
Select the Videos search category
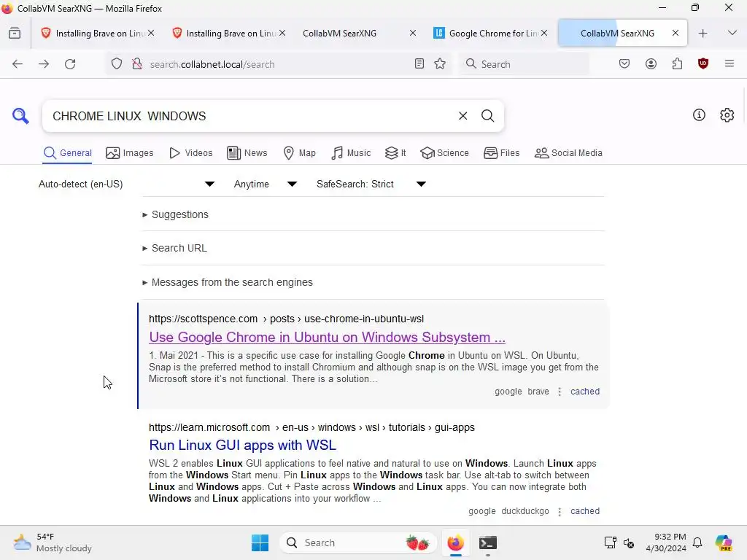point(190,153)
